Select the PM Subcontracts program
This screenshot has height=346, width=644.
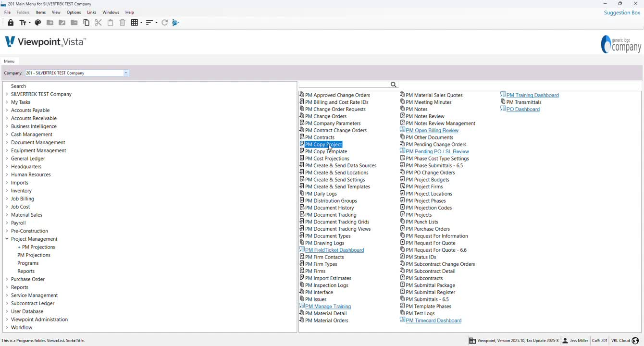(x=424, y=278)
